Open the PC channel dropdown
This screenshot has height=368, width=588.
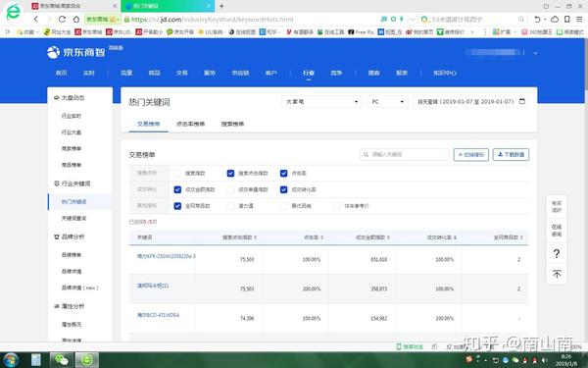click(387, 102)
